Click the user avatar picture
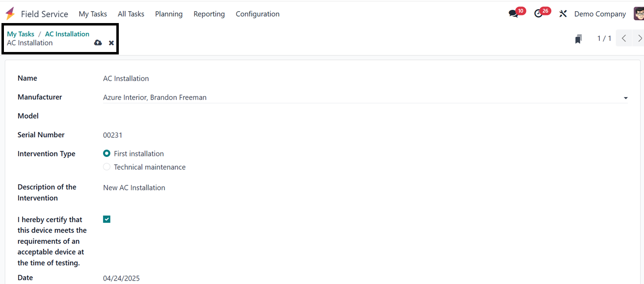Screen dimensions: 644x284 (x=639, y=14)
